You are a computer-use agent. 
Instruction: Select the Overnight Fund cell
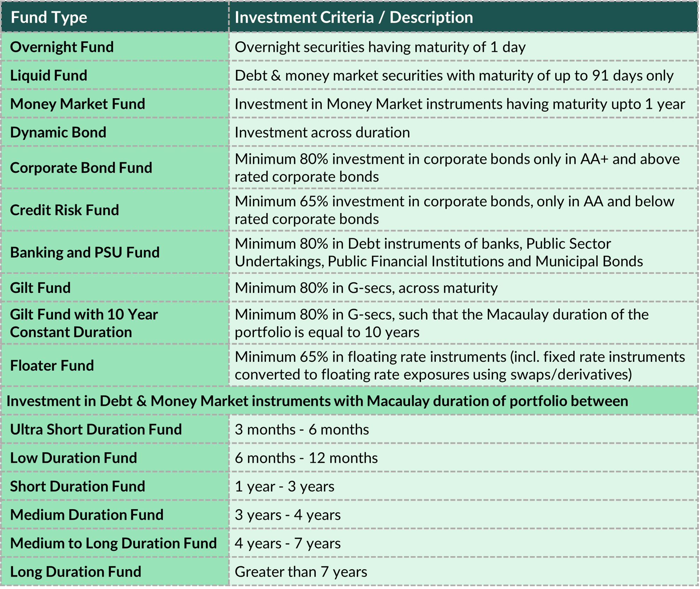(62, 47)
